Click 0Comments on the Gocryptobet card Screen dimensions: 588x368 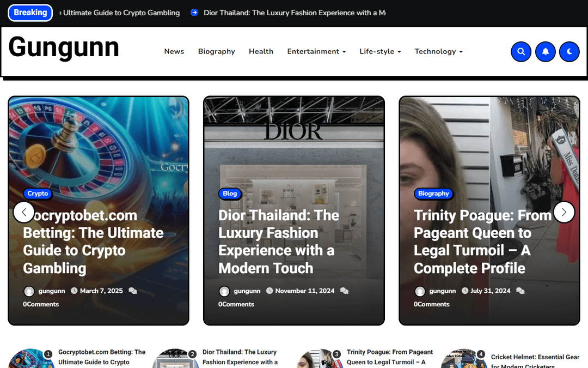41,304
